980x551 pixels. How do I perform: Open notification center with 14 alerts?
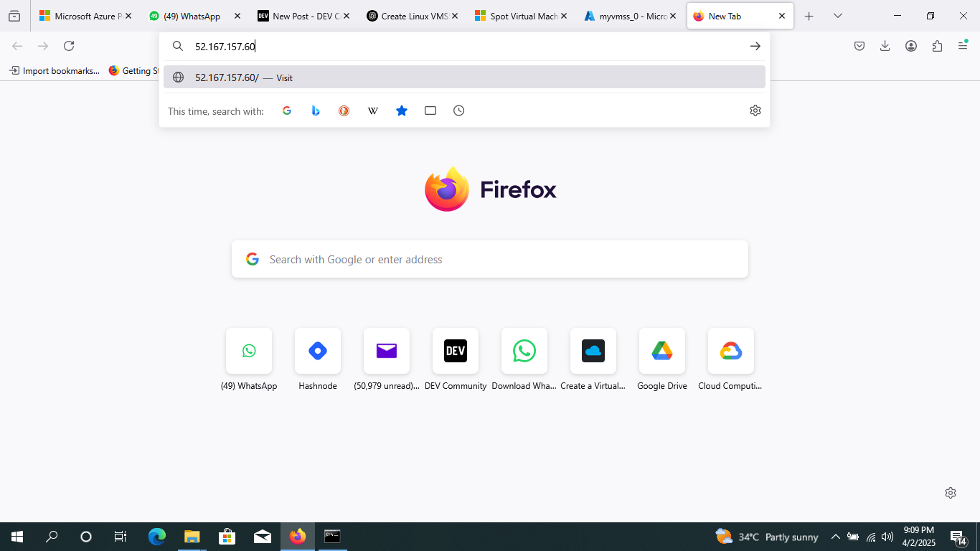(x=959, y=537)
